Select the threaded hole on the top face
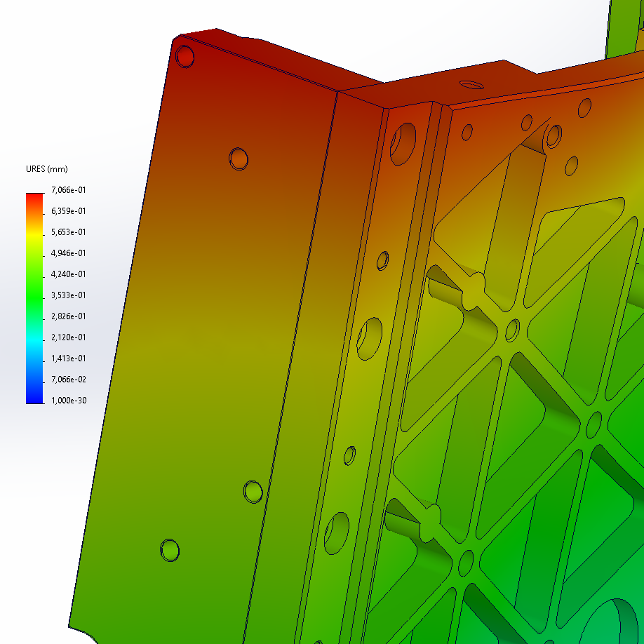The image size is (644, 644). [471, 84]
